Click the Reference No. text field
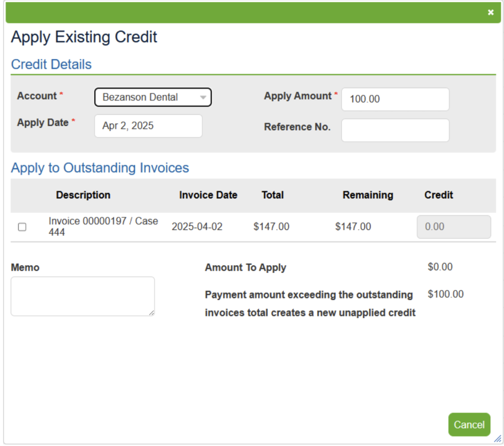This screenshot has width=504, height=446. coord(395,130)
